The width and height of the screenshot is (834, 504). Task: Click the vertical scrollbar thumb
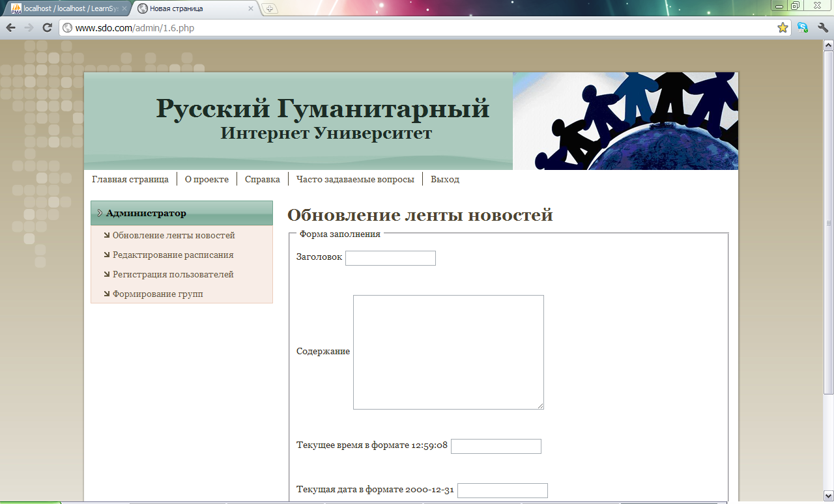tap(828, 223)
